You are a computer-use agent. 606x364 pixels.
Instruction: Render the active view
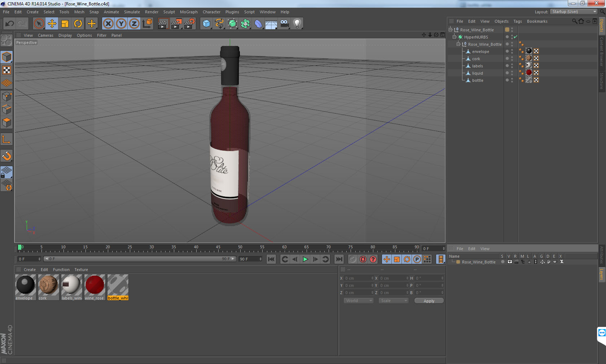click(163, 24)
